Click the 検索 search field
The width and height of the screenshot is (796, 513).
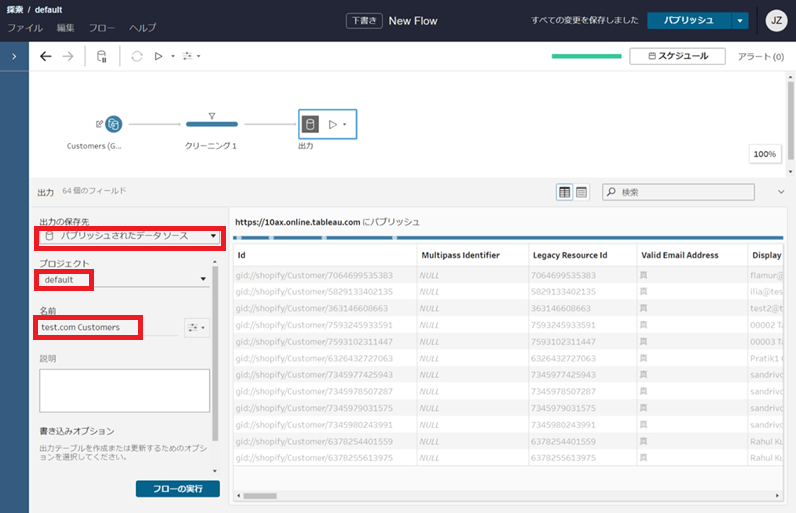pos(685,191)
